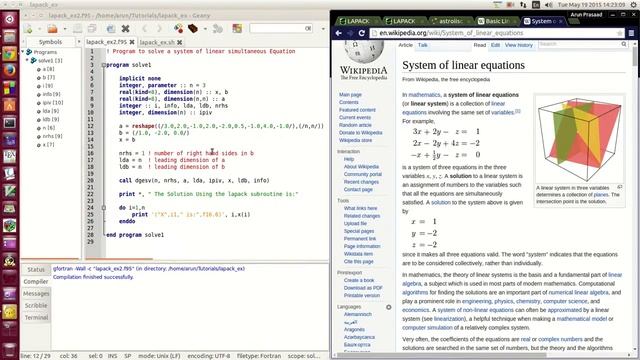This screenshot has height=360, width=640.
Task: Click the Symbols sidebar tab
Action: tap(51, 42)
